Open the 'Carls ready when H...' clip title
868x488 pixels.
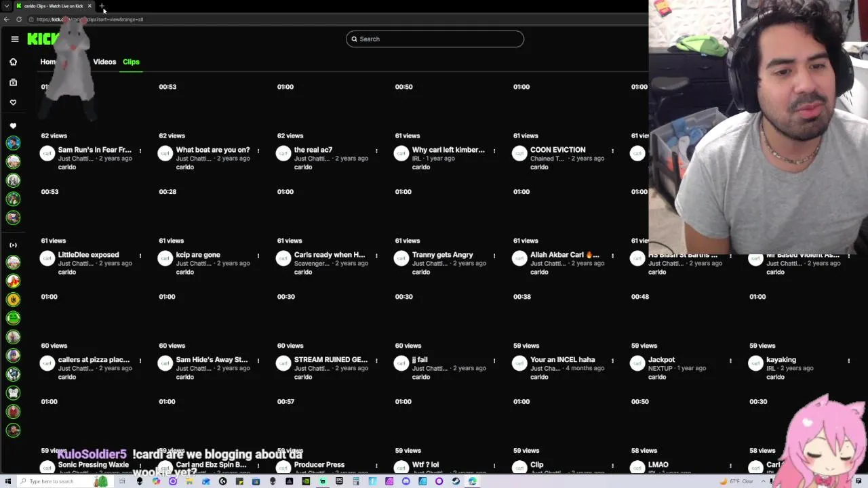[330, 255]
